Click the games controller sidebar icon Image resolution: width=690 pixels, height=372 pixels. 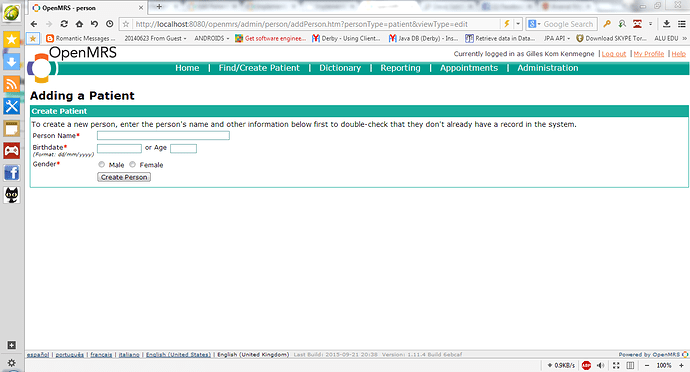click(11, 151)
